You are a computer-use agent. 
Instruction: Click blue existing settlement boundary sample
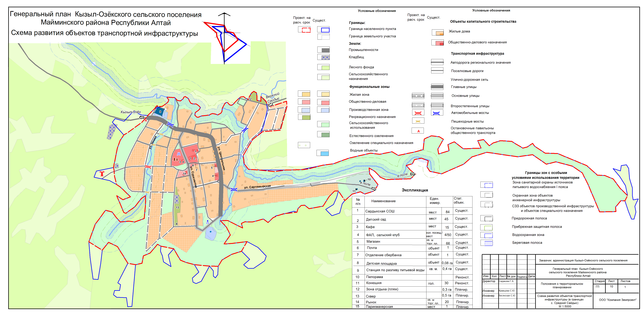click(324, 30)
